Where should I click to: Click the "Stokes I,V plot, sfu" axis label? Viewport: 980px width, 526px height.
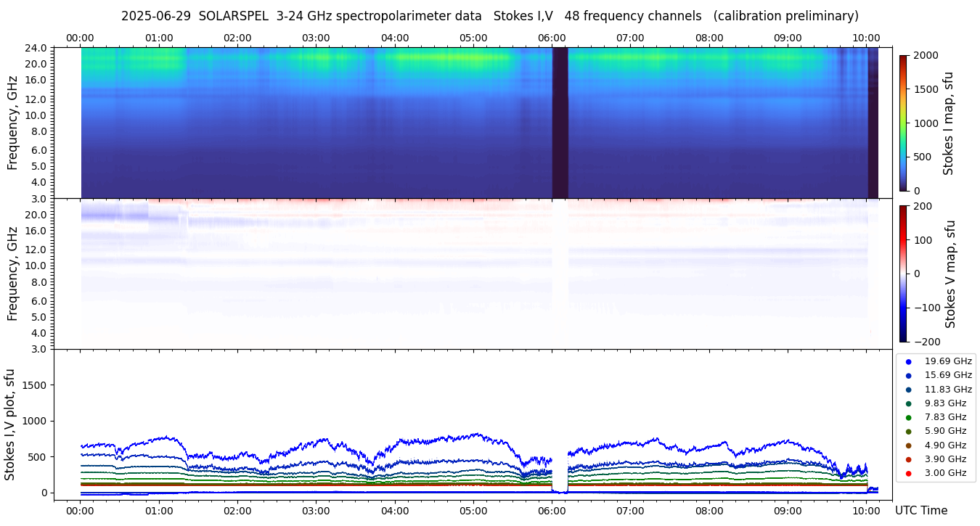tap(10, 424)
